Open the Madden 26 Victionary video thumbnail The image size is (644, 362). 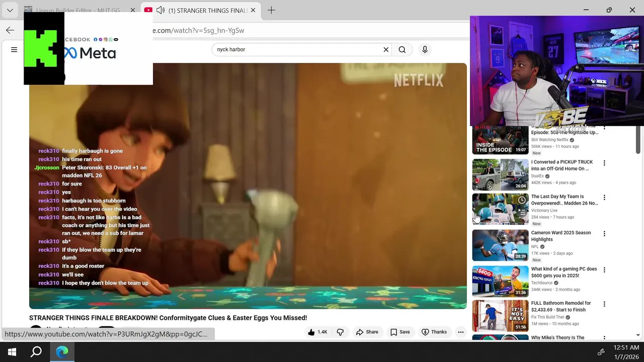point(500,209)
